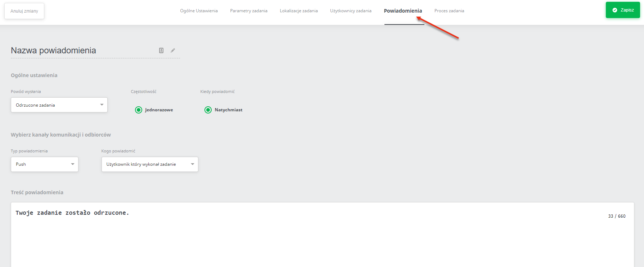Click the Treść powiadomienia heading

(37, 192)
